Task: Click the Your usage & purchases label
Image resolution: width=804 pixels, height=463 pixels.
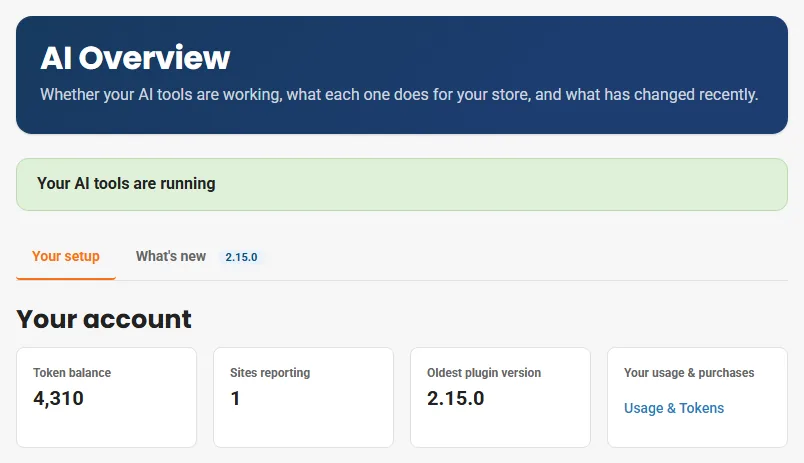Action: pos(689,373)
